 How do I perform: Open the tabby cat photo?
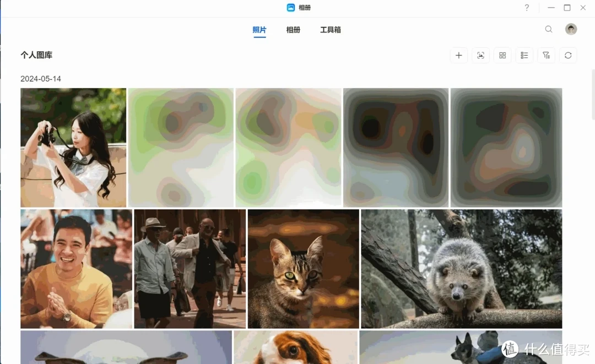(x=303, y=269)
